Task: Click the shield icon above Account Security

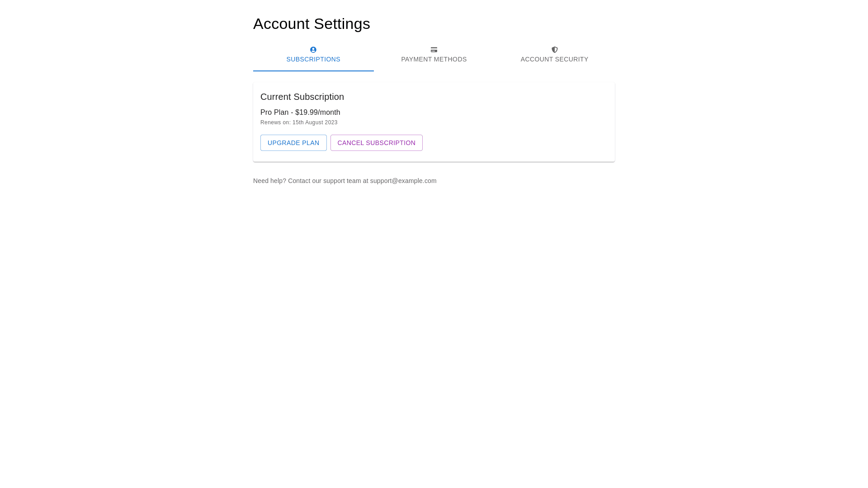Action: pos(555,50)
